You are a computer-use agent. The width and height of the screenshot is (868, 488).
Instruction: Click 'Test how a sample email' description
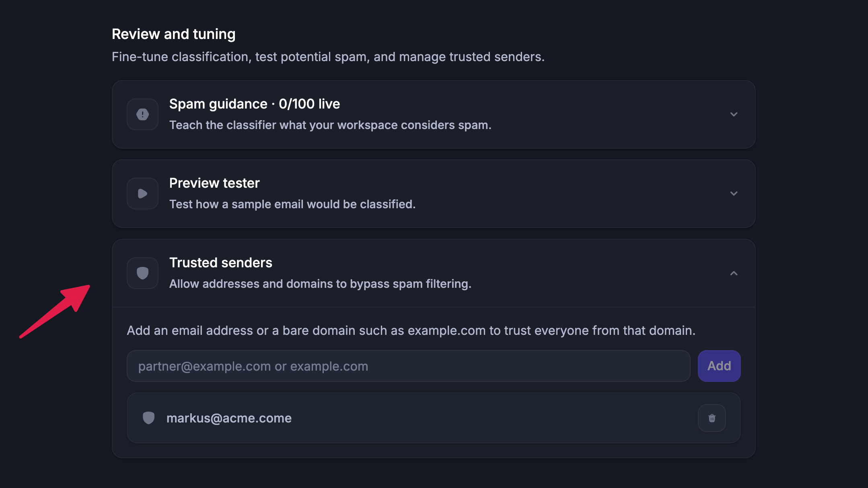pos(292,204)
